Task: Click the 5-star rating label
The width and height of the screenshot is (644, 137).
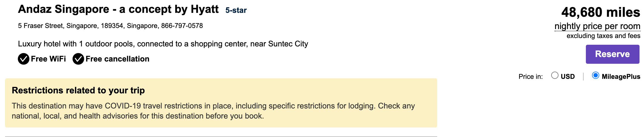Action: pyautogui.click(x=236, y=10)
